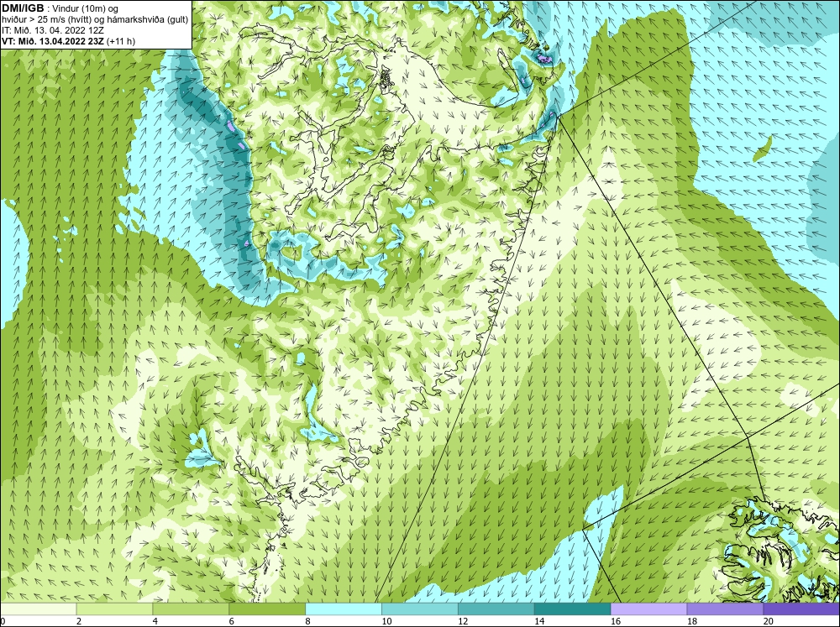This screenshot has height=627, width=840.
Task: Click the legend value label '16'
Action: (615, 621)
